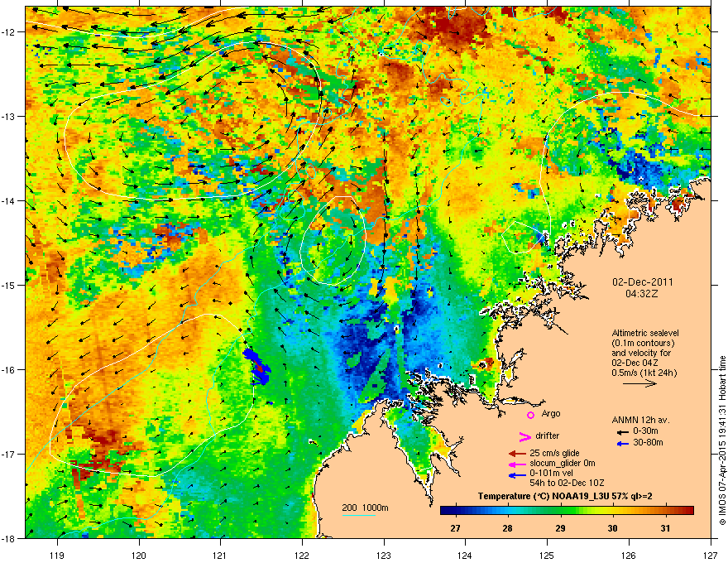This screenshot has height=563, width=728.
Task: Click the 25 cm/s glide label
Action: point(554,453)
